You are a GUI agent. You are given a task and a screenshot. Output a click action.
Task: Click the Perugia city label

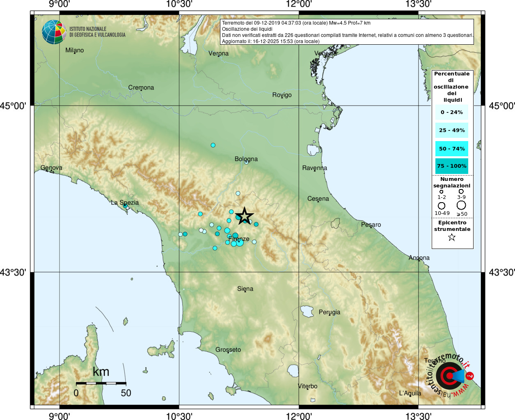coord(330,312)
